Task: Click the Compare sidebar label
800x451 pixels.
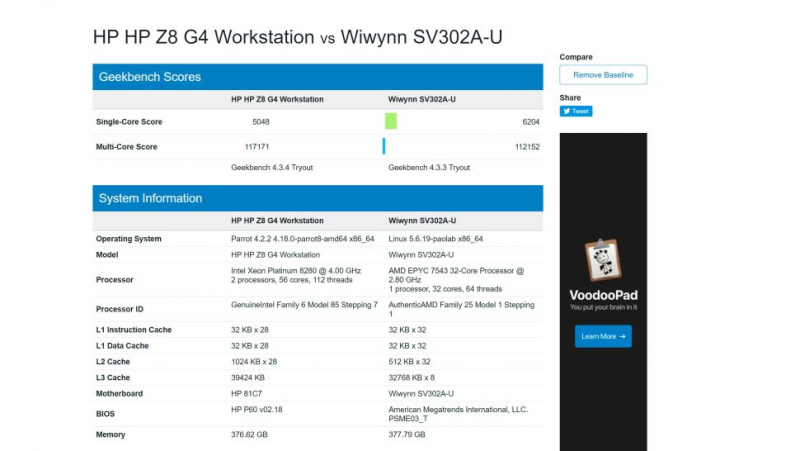Action: click(x=576, y=57)
